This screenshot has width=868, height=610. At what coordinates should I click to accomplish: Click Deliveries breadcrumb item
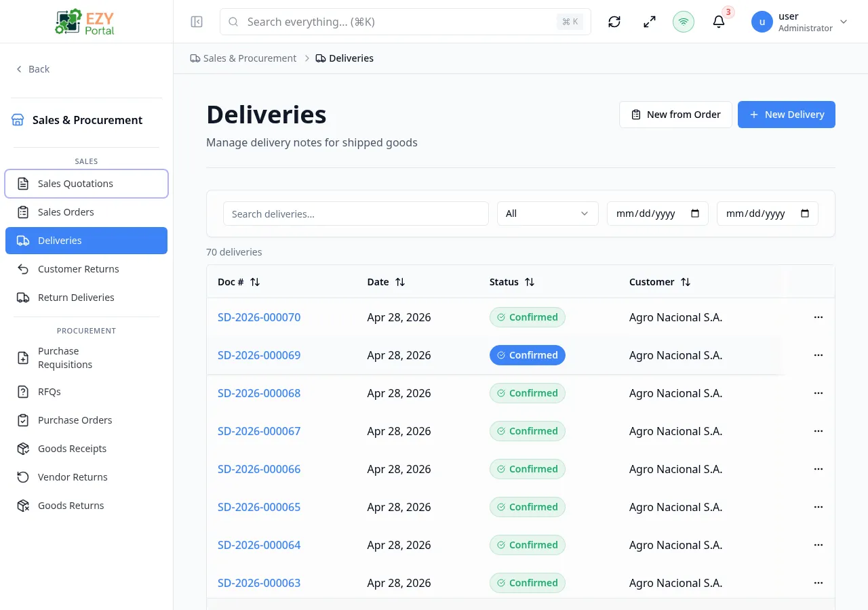pyautogui.click(x=345, y=58)
